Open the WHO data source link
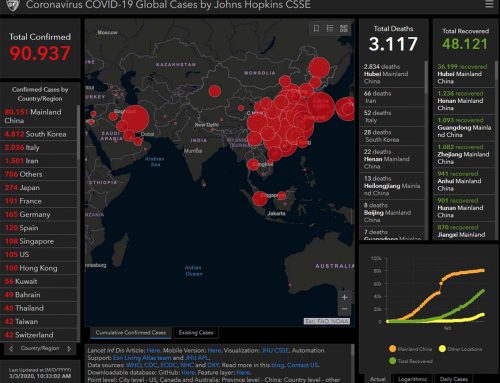The image size is (500, 383). tap(134, 365)
